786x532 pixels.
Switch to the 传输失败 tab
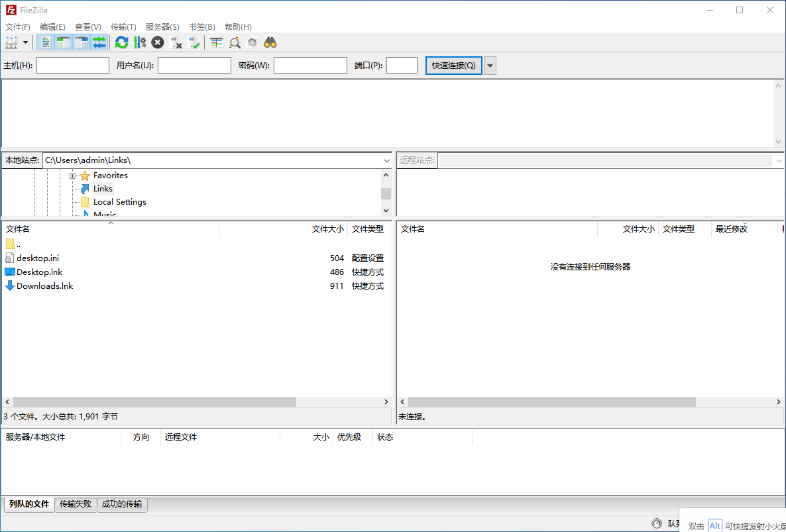pyautogui.click(x=76, y=504)
